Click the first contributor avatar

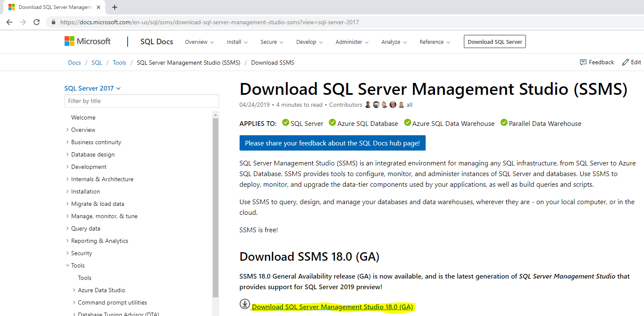[x=368, y=105]
